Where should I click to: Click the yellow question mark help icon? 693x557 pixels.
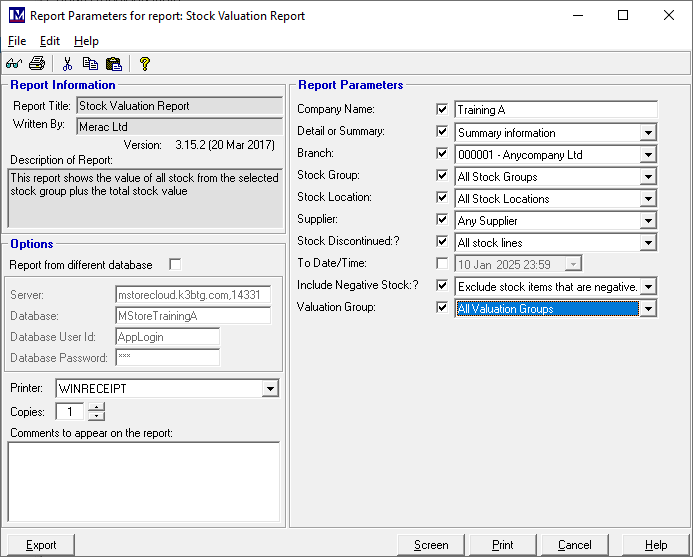tap(145, 64)
